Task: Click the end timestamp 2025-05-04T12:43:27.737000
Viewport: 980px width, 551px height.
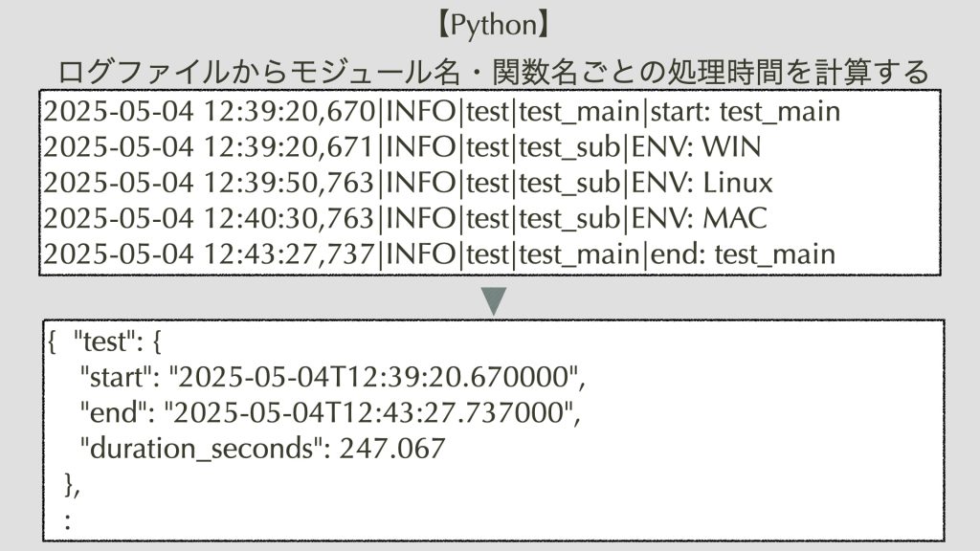Action: click(x=368, y=413)
